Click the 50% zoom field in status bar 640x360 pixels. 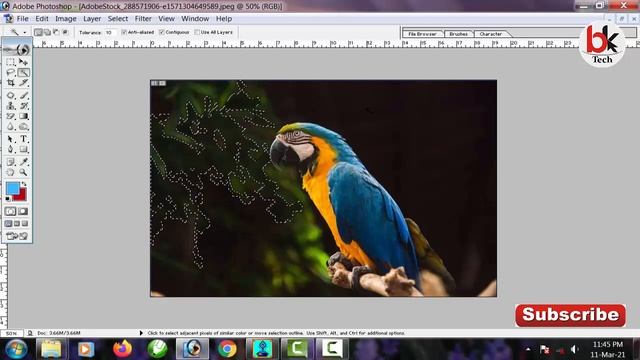[11, 333]
